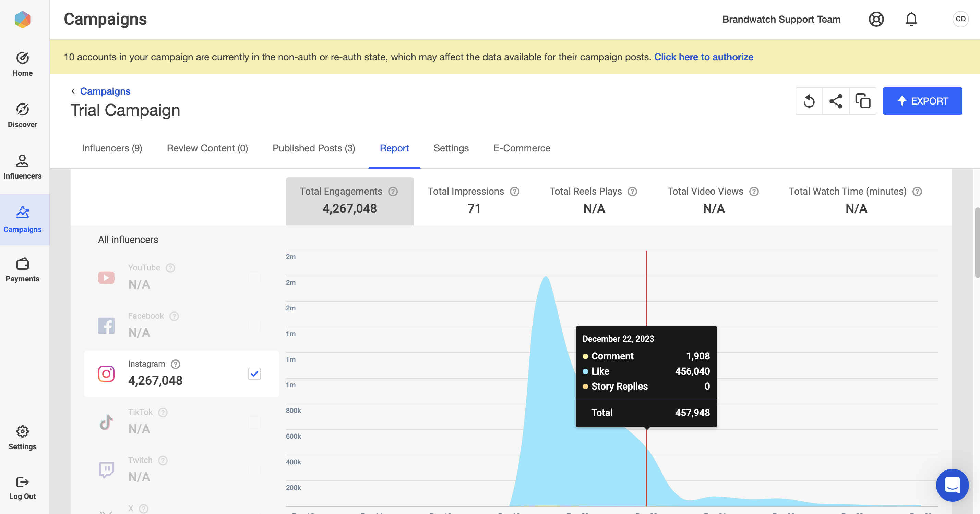
Task: Open the notifications bell
Action: pos(911,19)
